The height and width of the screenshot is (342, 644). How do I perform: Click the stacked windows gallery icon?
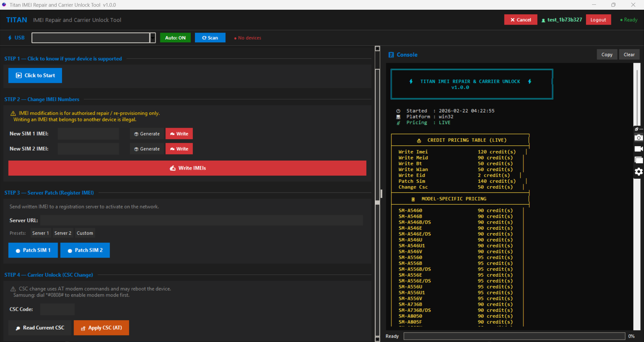click(x=638, y=160)
